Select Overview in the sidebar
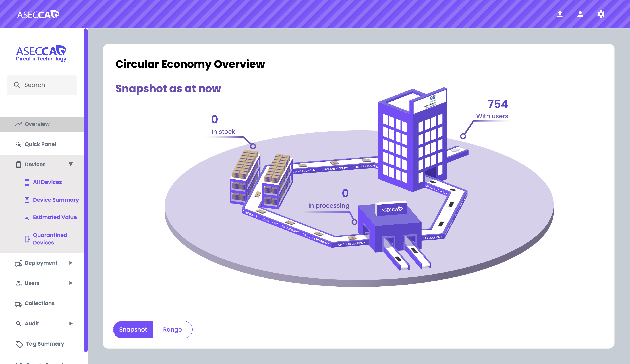Image resolution: width=630 pixels, height=364 pixels. click(37, 124)
